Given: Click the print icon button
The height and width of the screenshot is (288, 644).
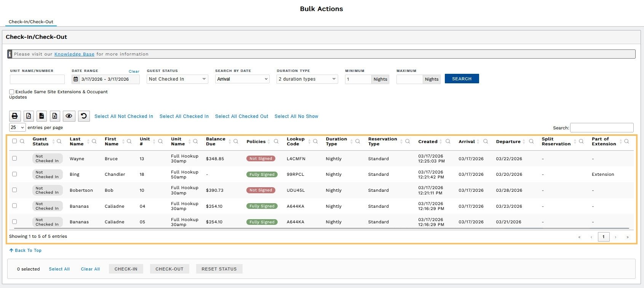Looking at the screenshot, I should coord(14,116).
